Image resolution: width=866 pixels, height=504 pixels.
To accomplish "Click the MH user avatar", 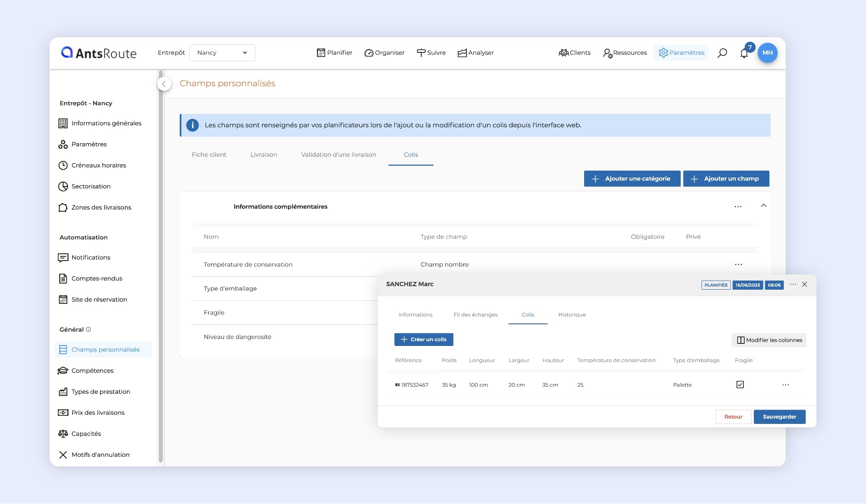I will click(x=767, y=53).
